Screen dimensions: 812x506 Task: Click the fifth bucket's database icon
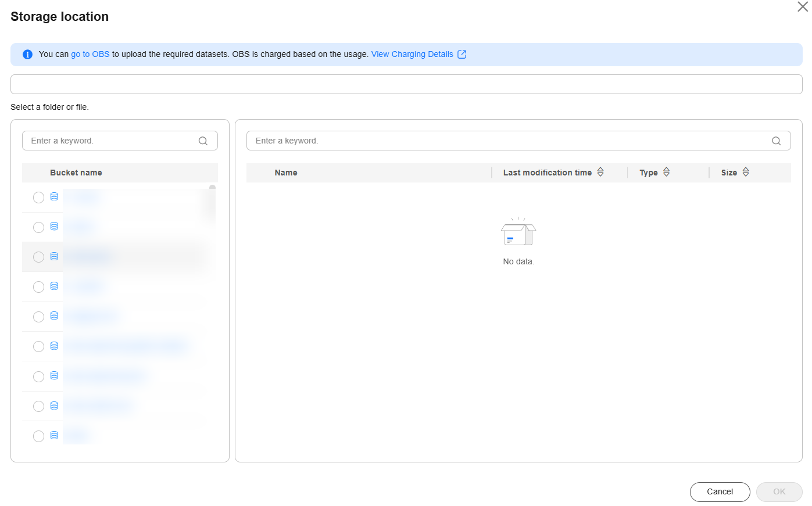coord(54,316)
